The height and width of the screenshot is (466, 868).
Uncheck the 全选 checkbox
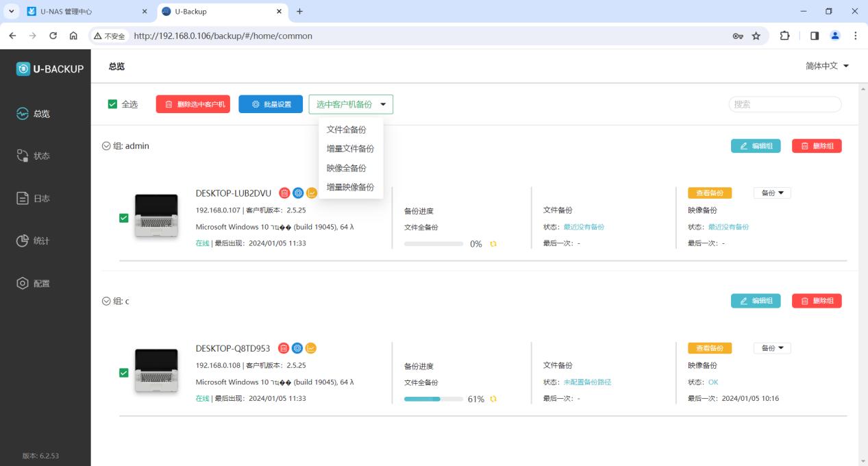tap(112, 104)
